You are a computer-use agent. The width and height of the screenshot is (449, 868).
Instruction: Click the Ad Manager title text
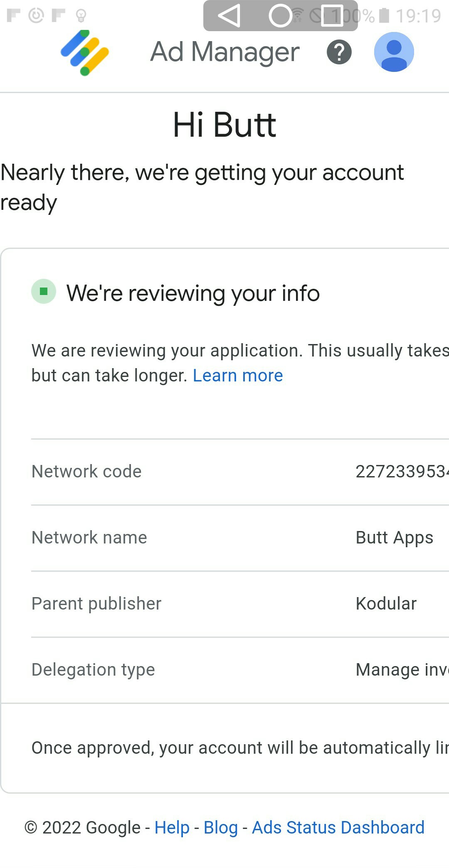225,52
